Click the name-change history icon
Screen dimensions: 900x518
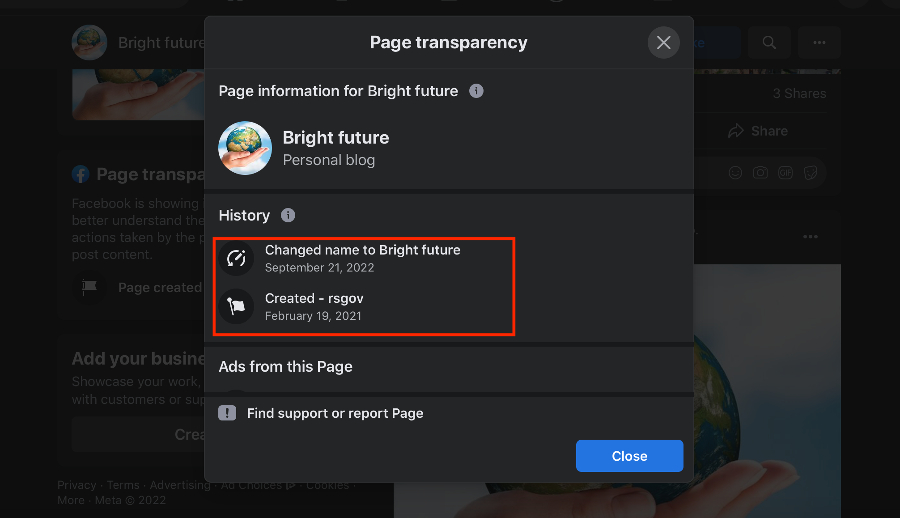[x=237, y=258]
